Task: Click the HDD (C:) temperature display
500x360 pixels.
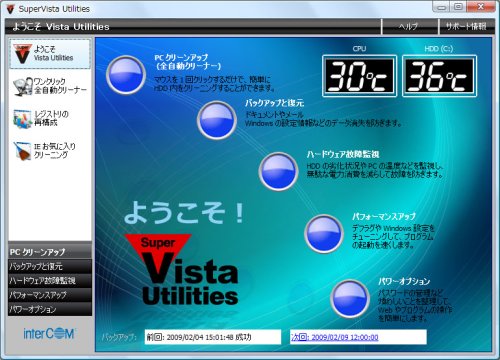Action: 439,76
